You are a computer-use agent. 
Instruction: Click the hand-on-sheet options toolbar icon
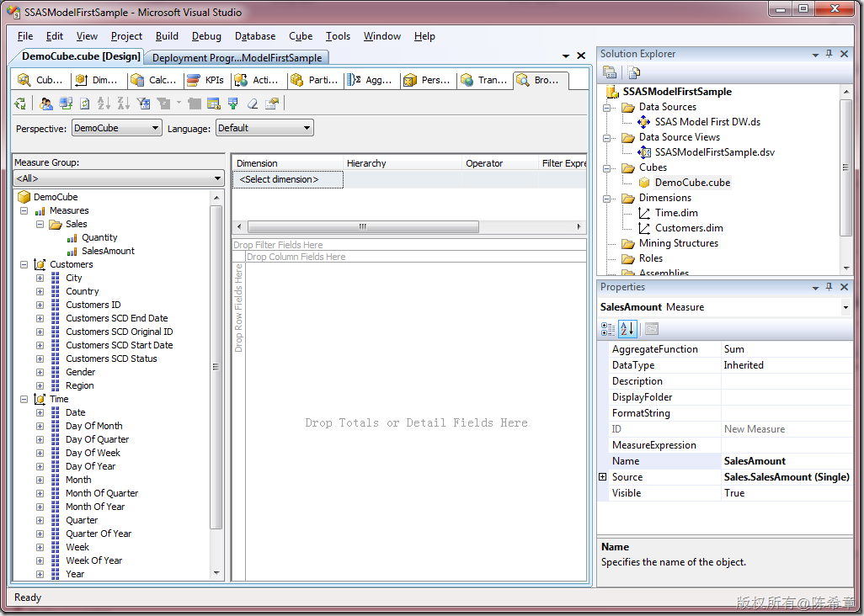click(x=272, y=103)
